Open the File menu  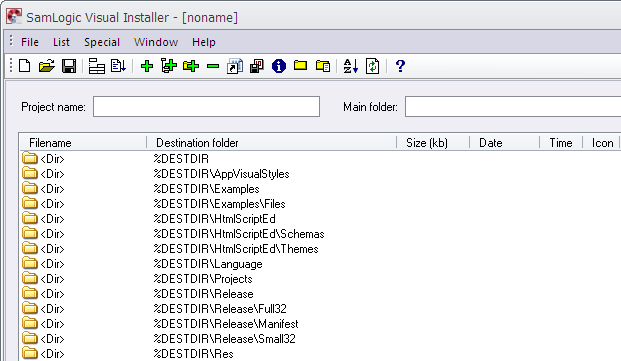click(x=30, y=42)
